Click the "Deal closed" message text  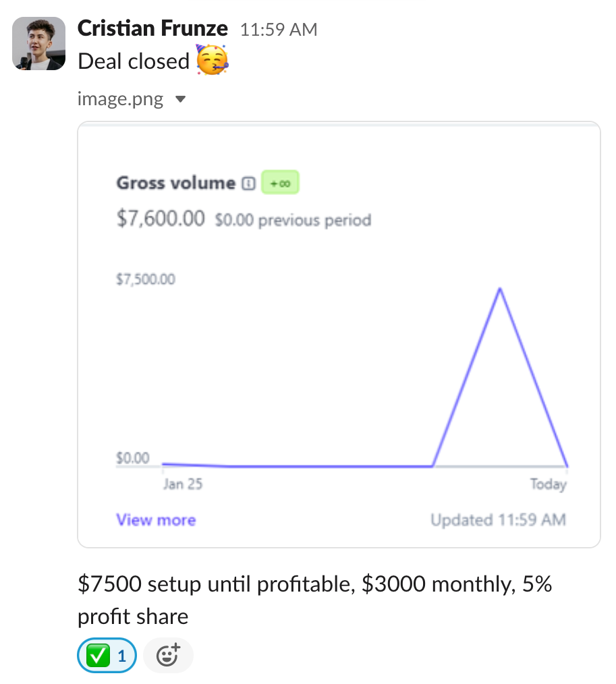click(134, 61)
